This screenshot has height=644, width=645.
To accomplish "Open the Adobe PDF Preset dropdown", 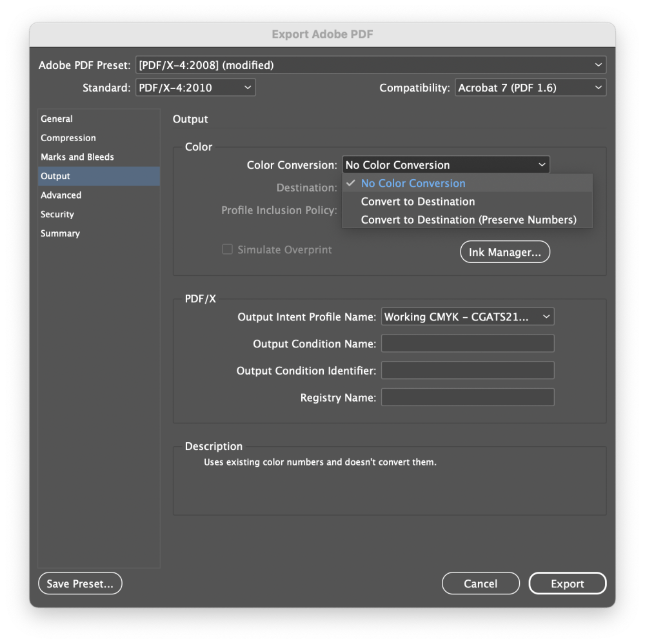I will (371, 64).
